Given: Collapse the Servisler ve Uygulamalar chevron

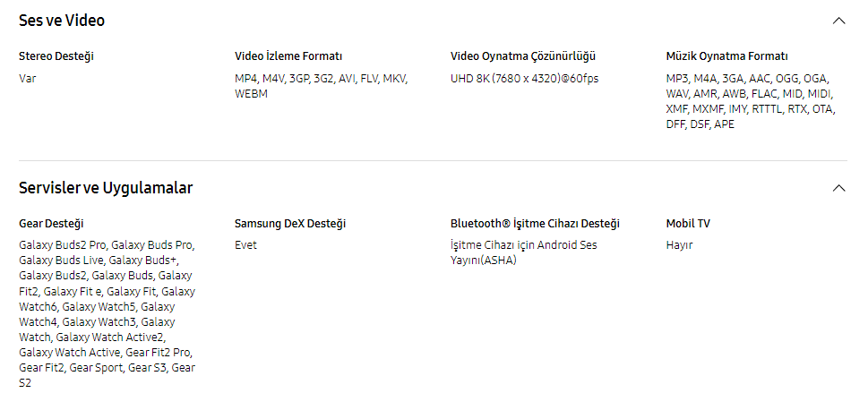Looking at the screenshot, I should coord(839,188).
